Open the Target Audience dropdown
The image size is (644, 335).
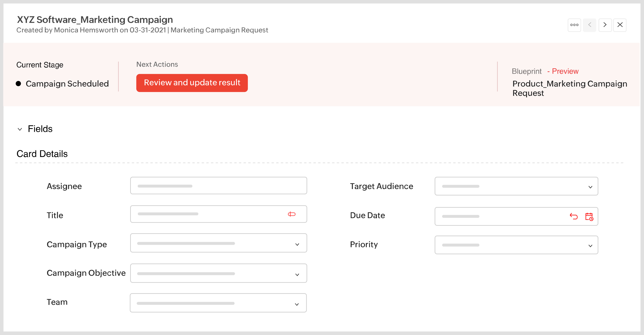516,186
